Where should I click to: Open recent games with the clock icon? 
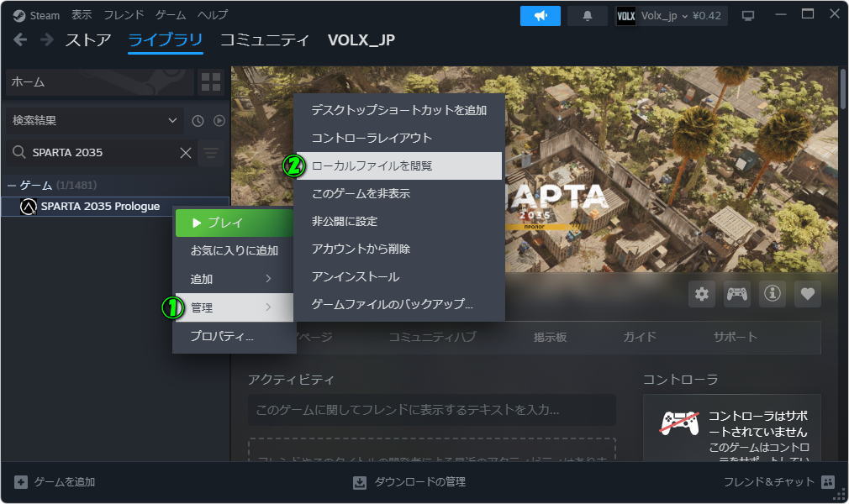(198, 120)
